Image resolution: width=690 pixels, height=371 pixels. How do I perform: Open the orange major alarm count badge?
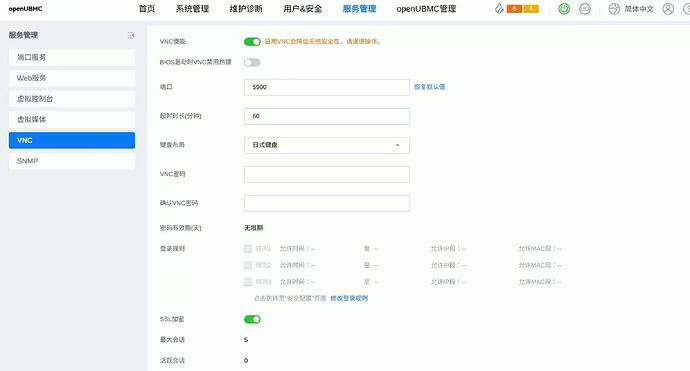(514, 9)
